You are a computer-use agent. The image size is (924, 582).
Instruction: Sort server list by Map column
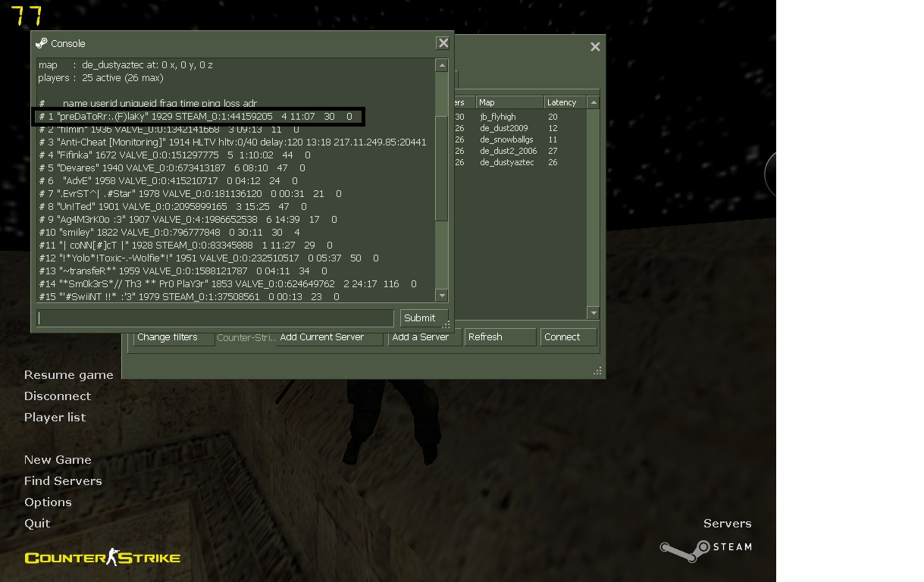point(509,102)
